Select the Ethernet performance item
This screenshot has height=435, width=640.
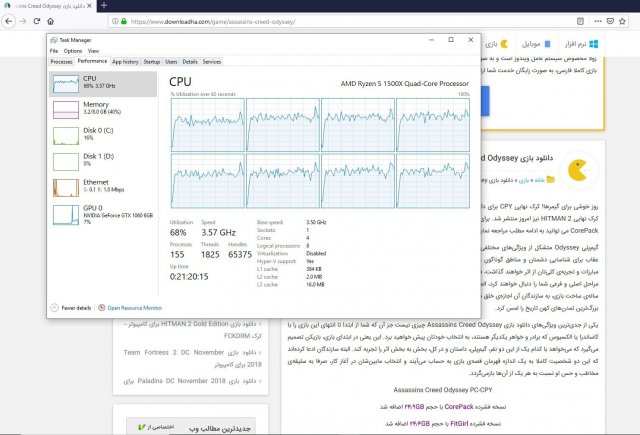(x=103, y=187)
